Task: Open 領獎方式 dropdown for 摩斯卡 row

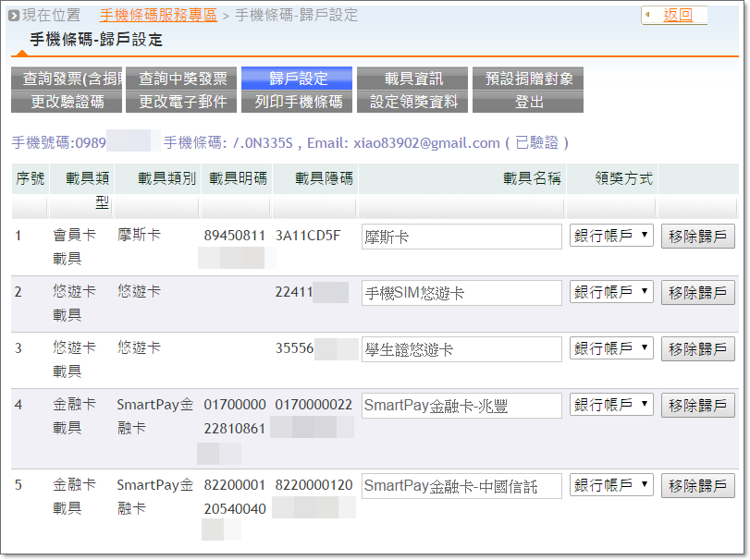Action: click(611, 236)
